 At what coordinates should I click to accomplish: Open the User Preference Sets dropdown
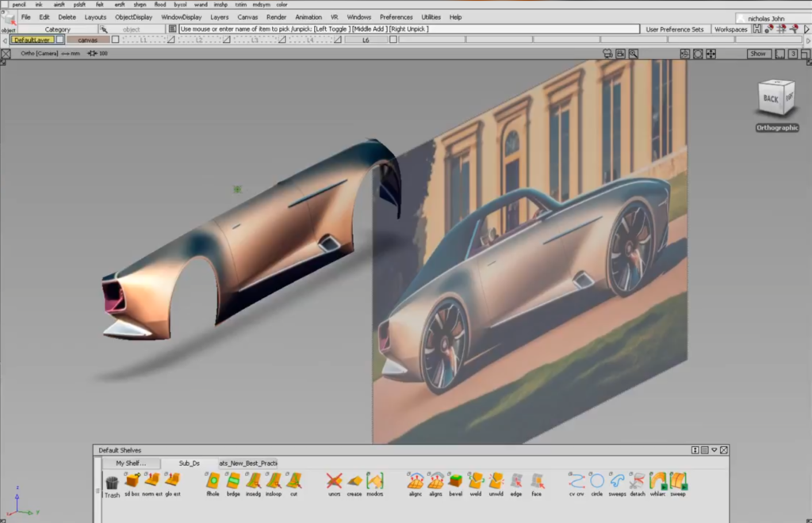click(674, 29)
